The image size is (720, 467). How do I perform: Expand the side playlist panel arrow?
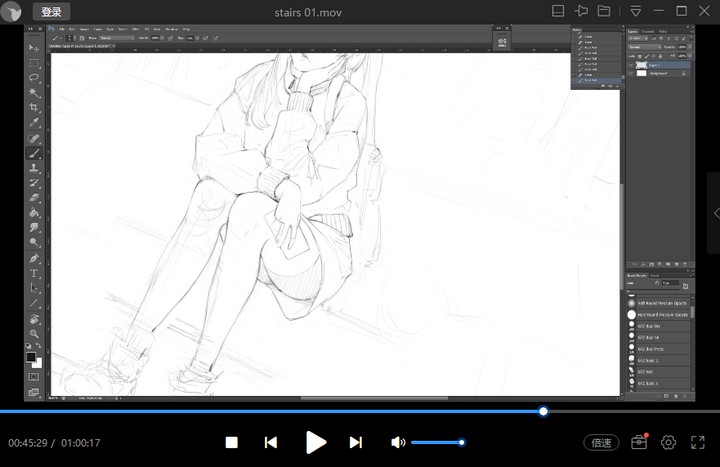pos(716,213)
